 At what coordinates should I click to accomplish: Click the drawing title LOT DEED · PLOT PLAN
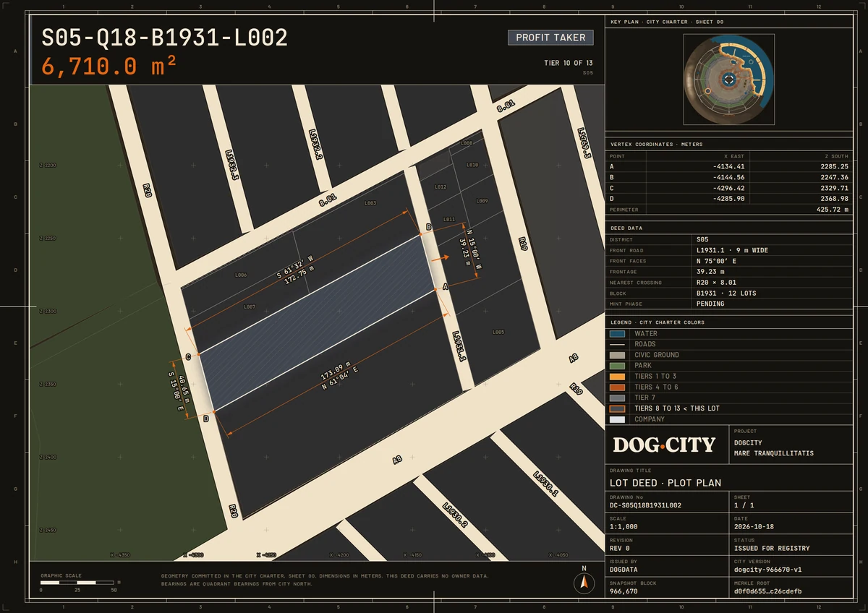point(665,483)
